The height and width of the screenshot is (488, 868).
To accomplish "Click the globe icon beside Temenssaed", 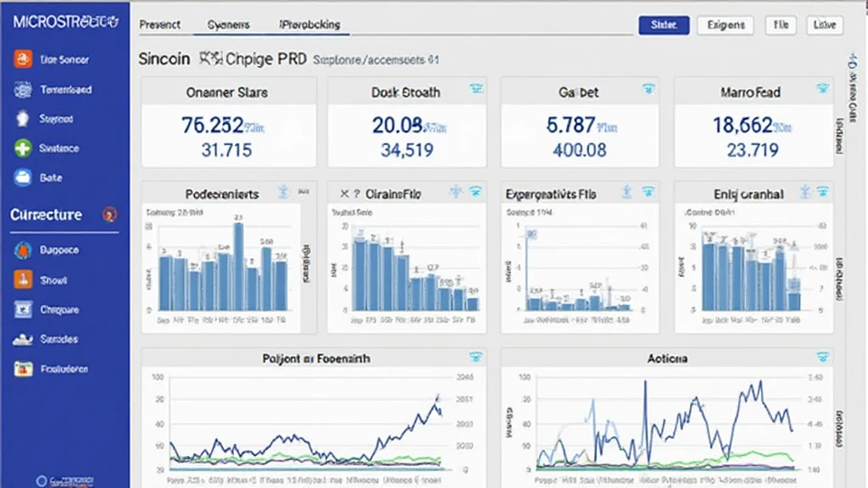I will tap(22, 90).
